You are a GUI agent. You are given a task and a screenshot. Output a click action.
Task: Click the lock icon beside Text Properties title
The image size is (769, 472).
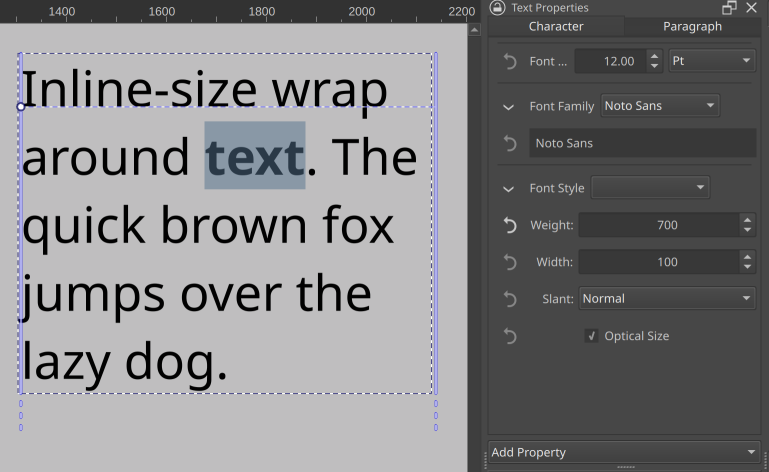point(497,7)
